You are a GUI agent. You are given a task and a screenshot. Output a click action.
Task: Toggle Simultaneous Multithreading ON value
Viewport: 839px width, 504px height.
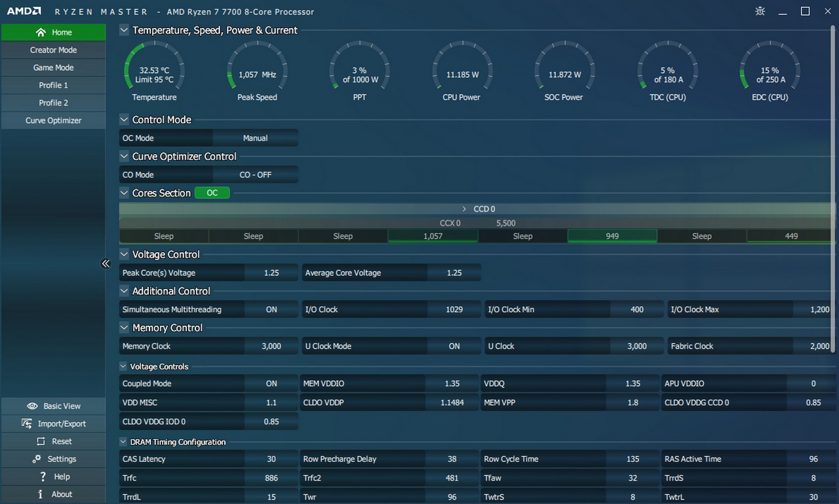[271, 309]
